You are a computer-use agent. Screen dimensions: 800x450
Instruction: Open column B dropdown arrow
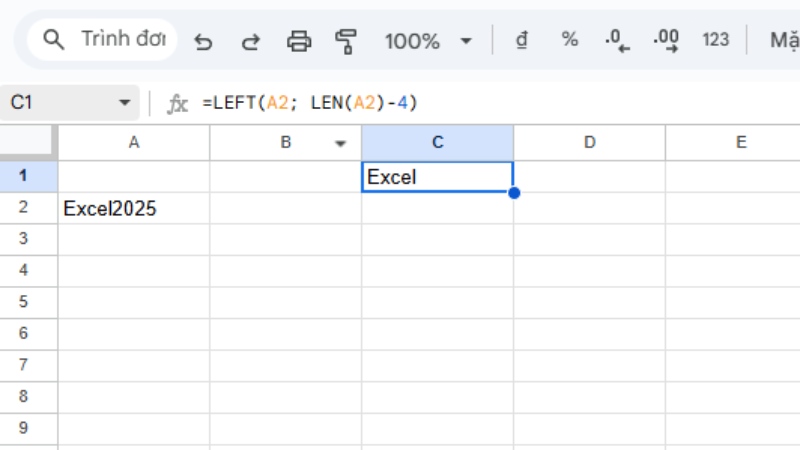coord(340,143)
